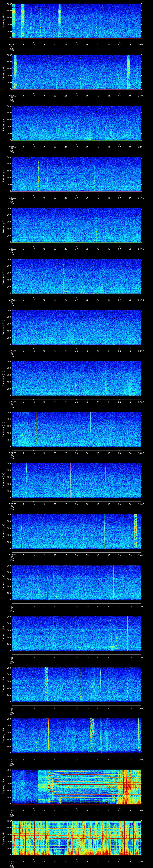
Task: Select the 32:00 end time label
Action: tap(141, 657)
